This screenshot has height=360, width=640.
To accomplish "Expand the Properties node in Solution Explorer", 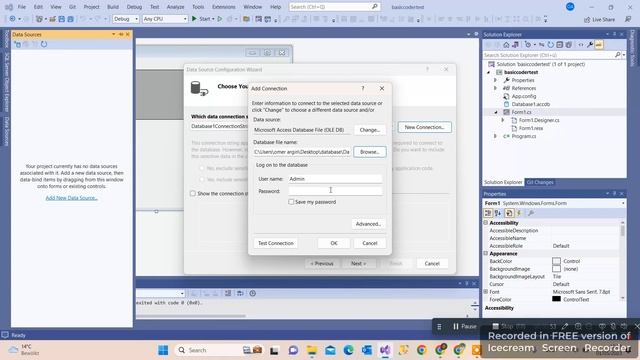I will point(496,80).
